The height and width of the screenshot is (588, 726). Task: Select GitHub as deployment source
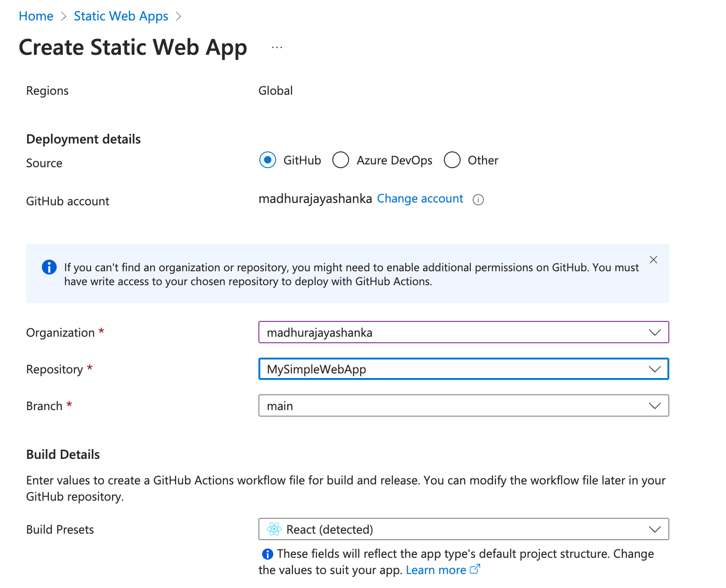click(x=268, y=160)
